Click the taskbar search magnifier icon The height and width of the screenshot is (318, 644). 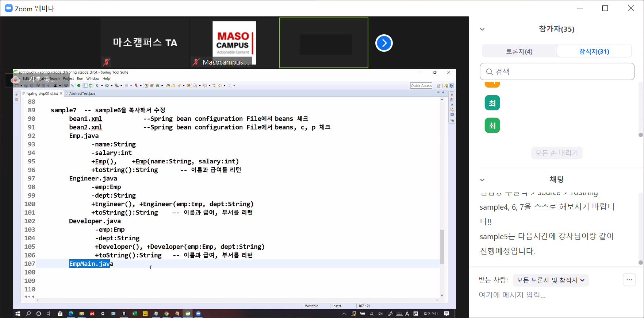28,314
